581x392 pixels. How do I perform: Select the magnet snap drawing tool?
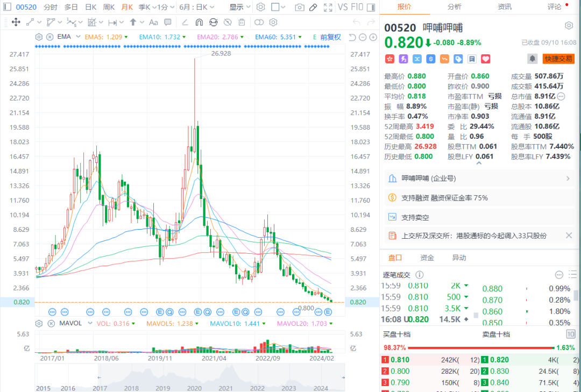pos(199,22)
